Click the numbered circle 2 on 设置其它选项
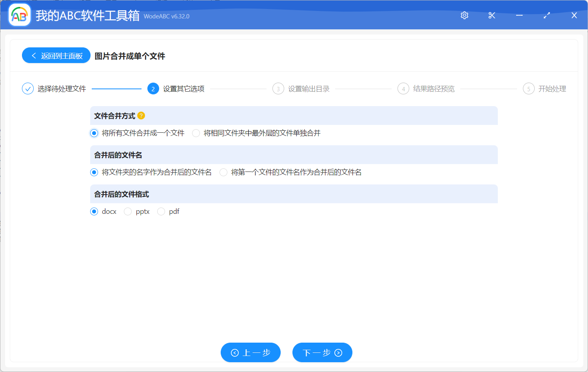Image resolution: width=588 pixels, height=372 pixels. (153, 88)
